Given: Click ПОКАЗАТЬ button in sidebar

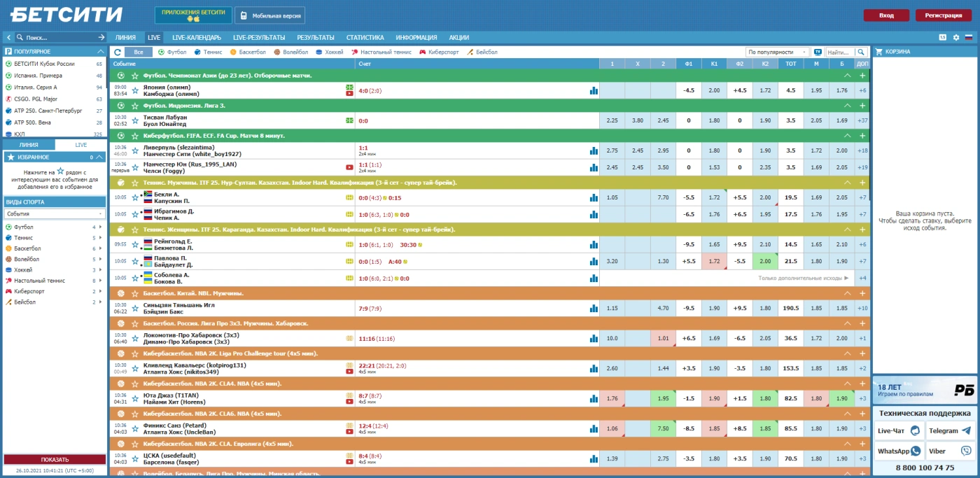Looking at the screenshot, I should tap(55, 460).
